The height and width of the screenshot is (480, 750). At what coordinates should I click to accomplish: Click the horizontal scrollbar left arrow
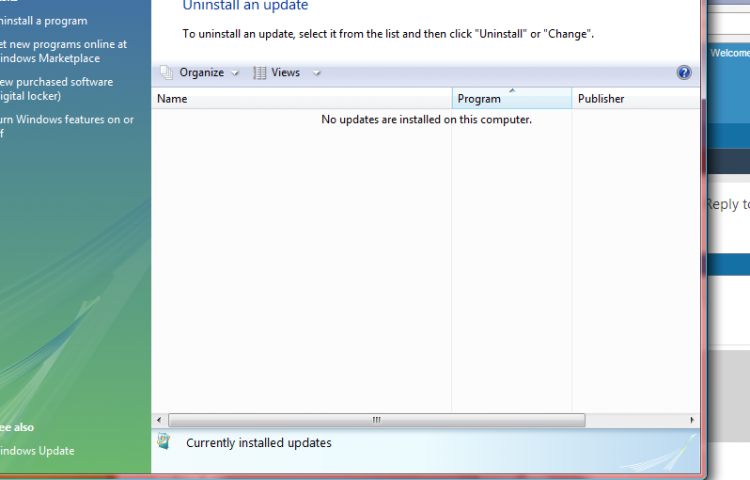[x=160, y=420]
